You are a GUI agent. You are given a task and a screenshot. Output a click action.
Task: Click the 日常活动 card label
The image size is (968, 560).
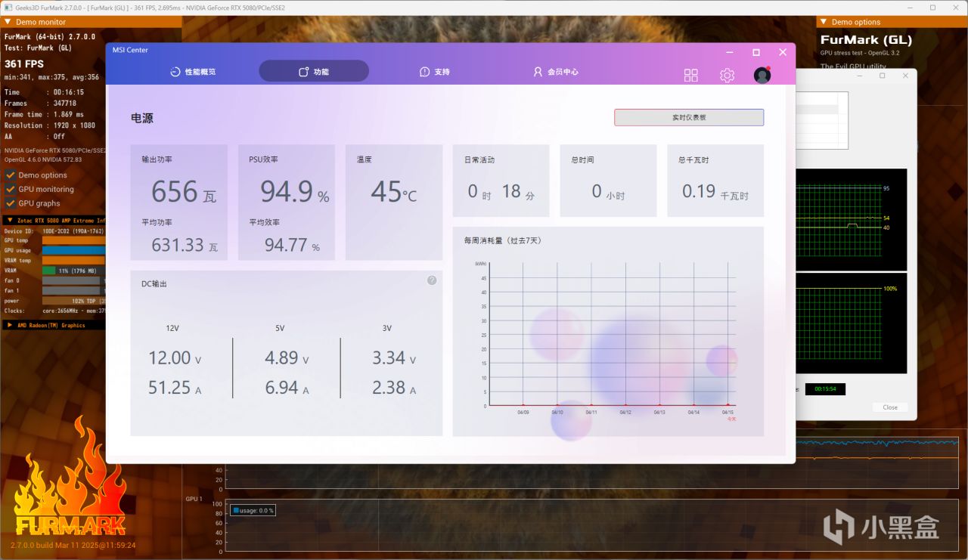coord(479,160)
